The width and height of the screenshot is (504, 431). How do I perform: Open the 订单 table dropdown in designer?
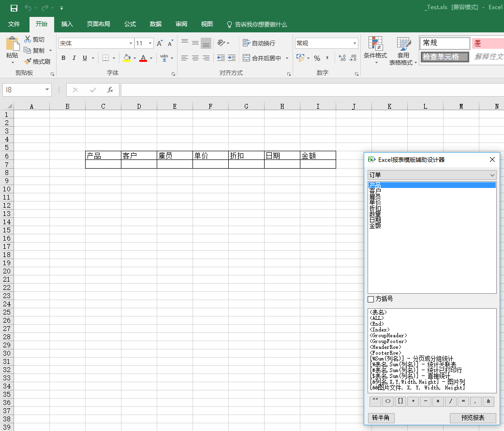click(431, 175)
